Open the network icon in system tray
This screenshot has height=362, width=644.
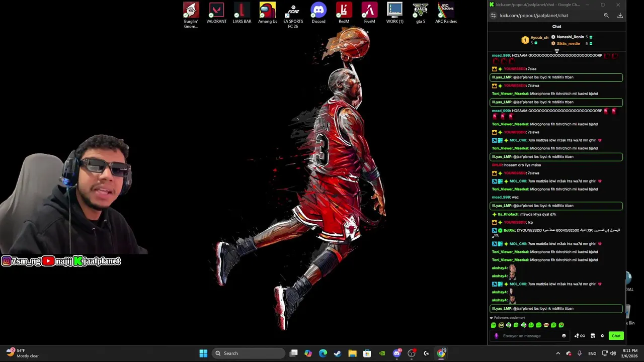(x=605, y=353)
